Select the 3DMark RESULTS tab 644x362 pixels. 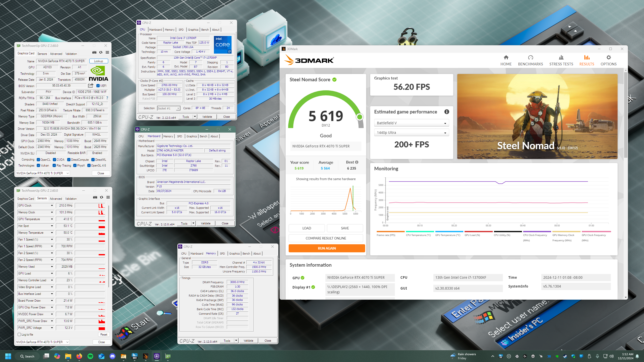tap(587, 60)
